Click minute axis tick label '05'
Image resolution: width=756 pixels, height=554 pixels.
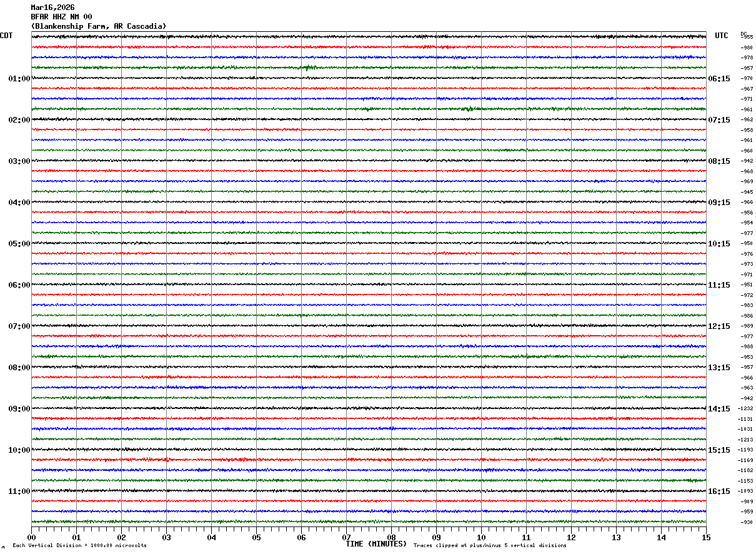coord(256,537)
